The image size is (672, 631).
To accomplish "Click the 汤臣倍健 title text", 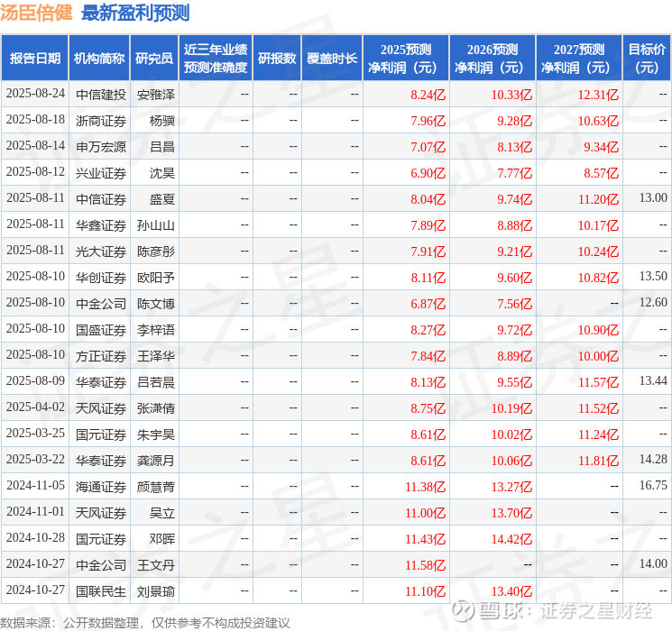I will [37, 13].
